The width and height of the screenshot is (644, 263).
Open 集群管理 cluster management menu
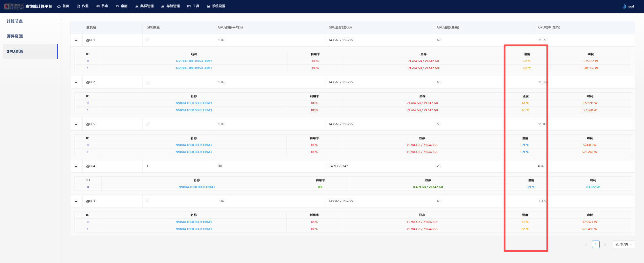144,6
